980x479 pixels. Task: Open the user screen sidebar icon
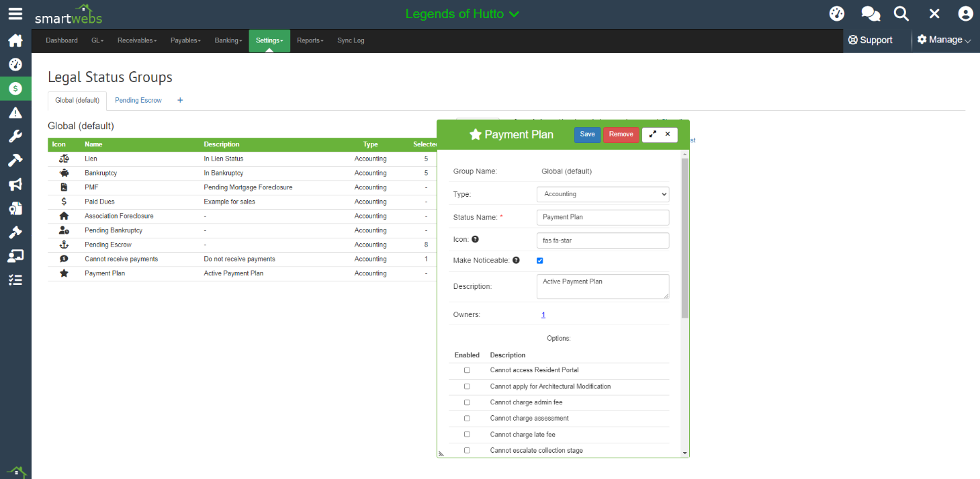[x=15, y=256]
